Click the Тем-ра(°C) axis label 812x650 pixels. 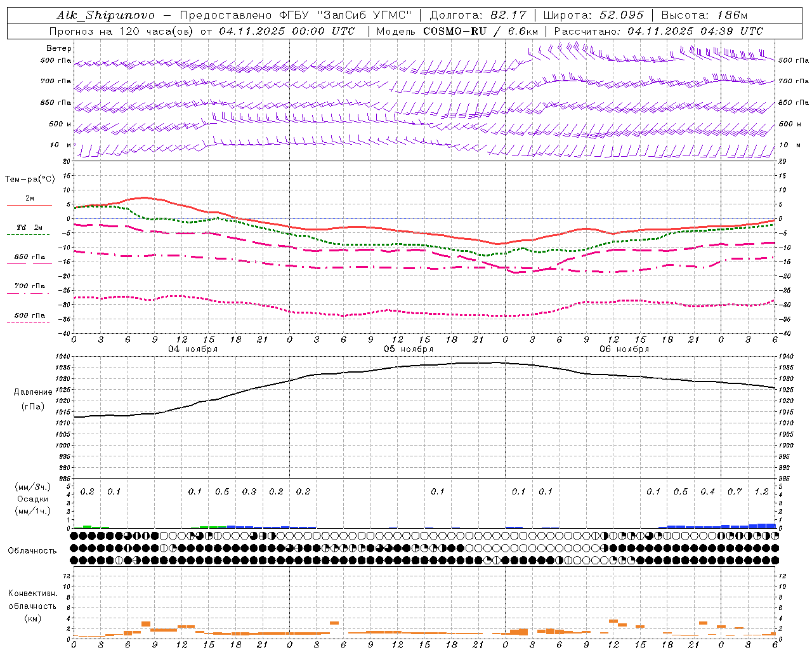tap(30, 180)
